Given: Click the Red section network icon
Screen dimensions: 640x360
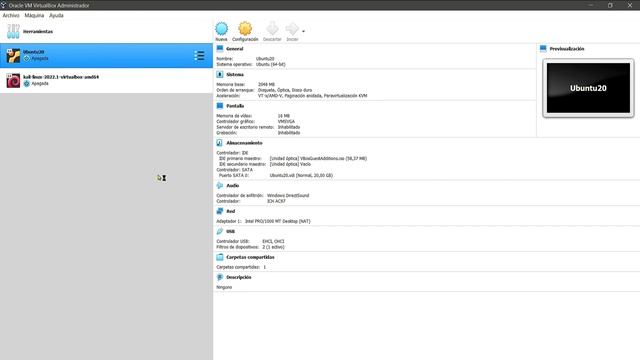Looking at the screenshot, I should click(x=220, y=211).
